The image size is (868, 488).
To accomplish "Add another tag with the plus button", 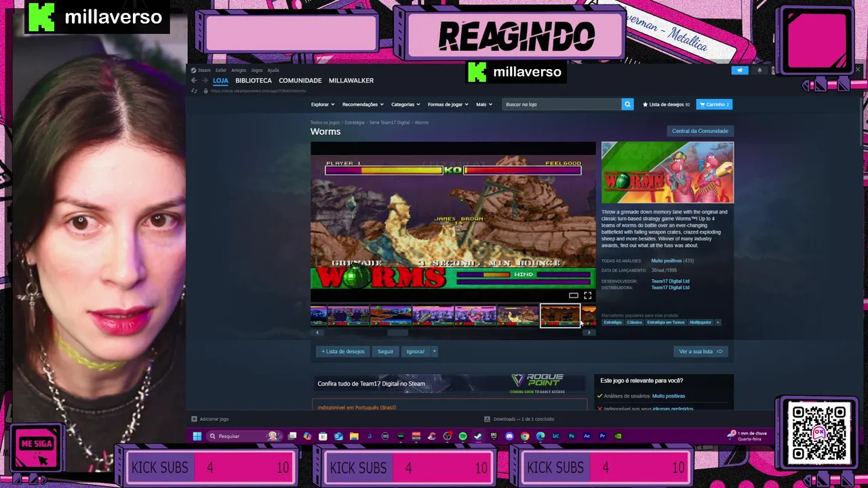I will [717, 322].
